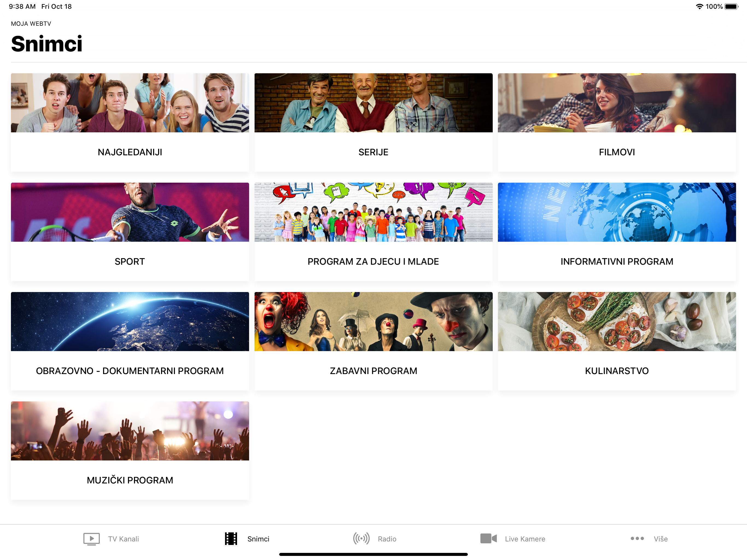Tap the Radio broadcast waves icon
The image size is (747, 560).
click(361, 538)
